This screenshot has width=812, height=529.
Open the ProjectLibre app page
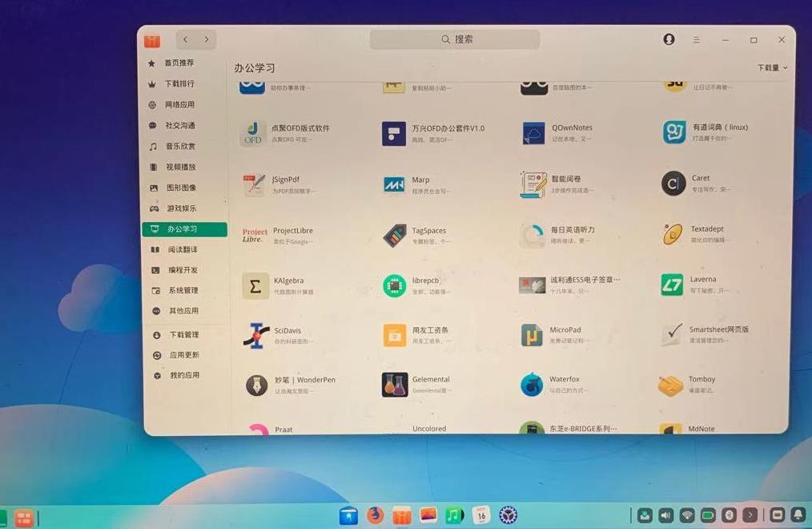point(255,234)
